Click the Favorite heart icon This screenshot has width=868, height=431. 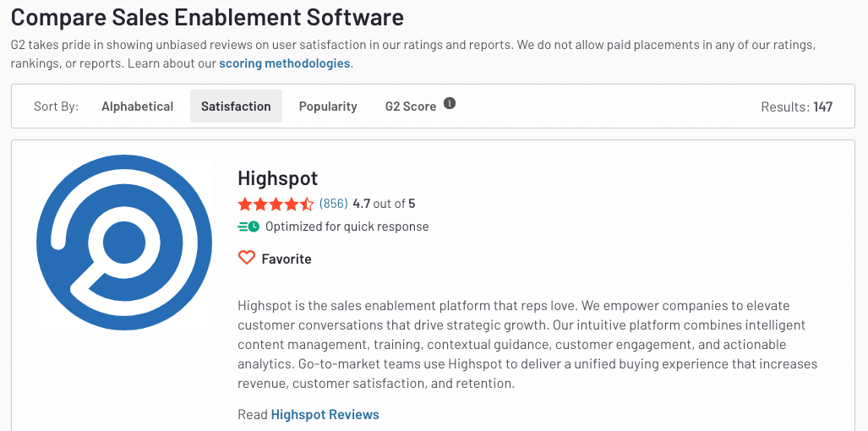(246, 258)
